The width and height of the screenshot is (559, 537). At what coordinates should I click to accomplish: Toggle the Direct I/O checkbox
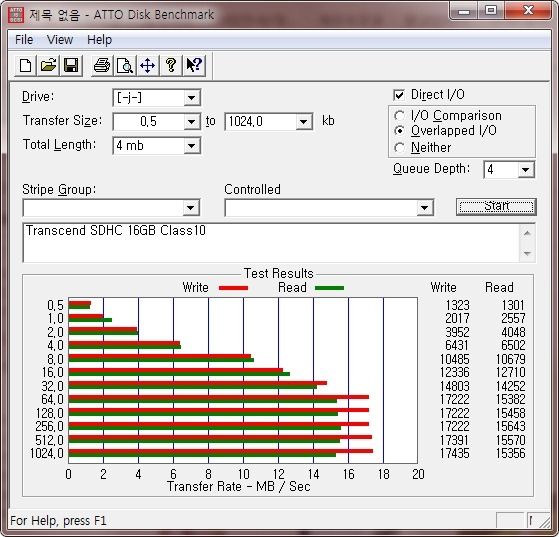[x=399, y=95]
